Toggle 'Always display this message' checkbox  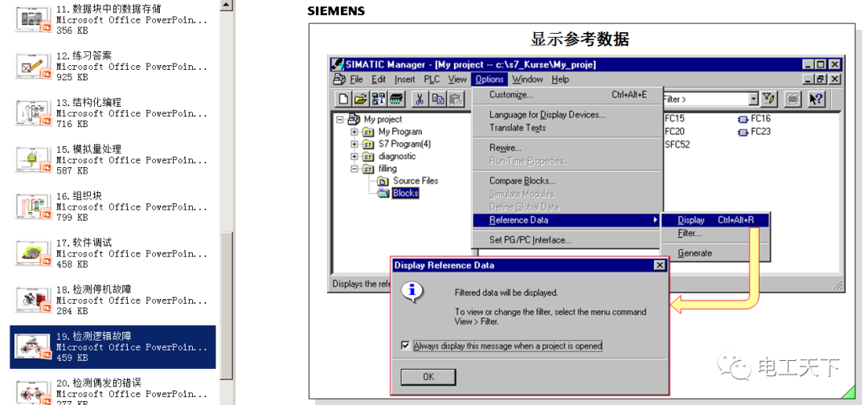click(x=405, y=346)
